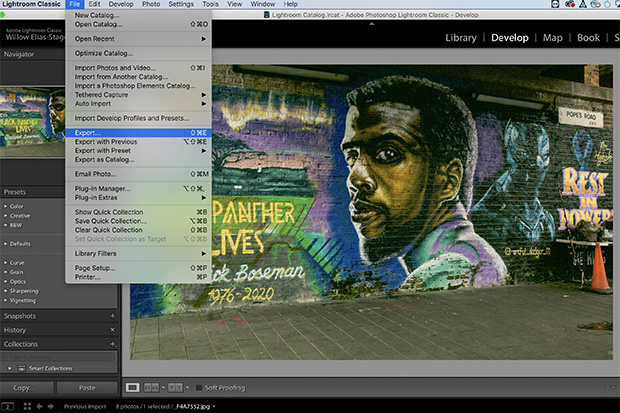
Task: Open the Before/After top-bottom options arrow
Action: (x=187, y=388)
